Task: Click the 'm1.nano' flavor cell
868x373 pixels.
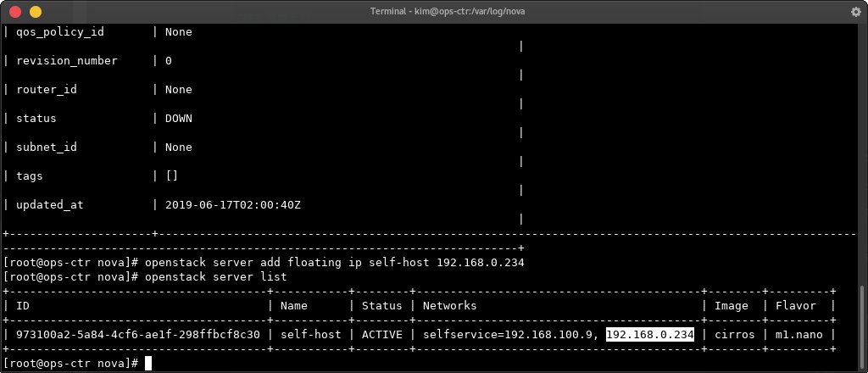Action: click(798, 334)
